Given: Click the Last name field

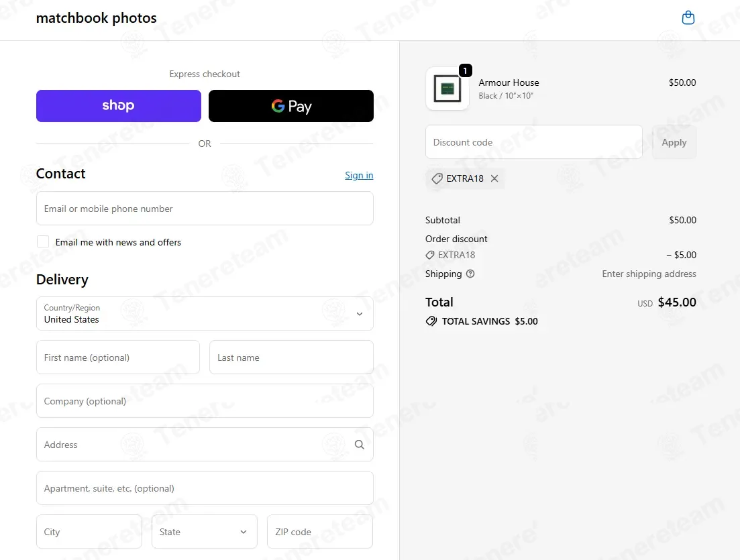Looking at the screenshot, I should pos(291,357).
